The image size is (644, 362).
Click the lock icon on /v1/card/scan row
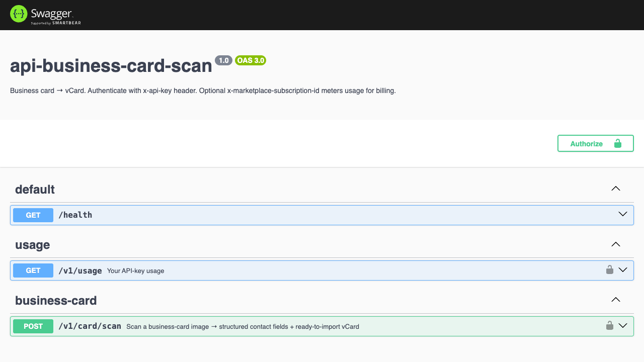click(x=609, y=325)
